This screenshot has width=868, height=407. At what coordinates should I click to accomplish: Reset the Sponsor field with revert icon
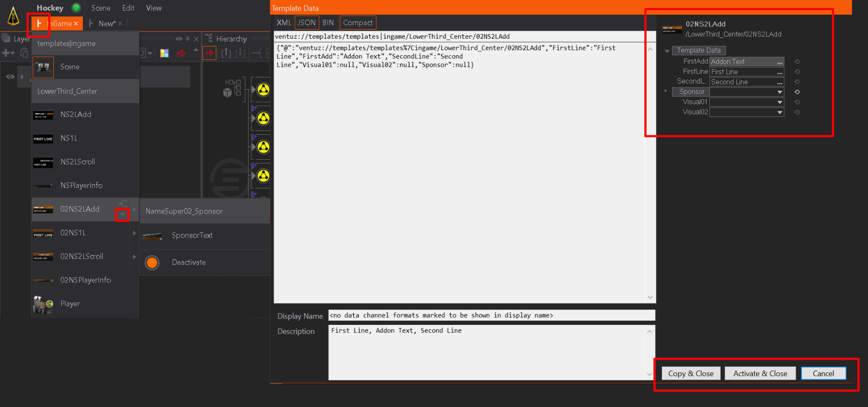tap(797, 92)
